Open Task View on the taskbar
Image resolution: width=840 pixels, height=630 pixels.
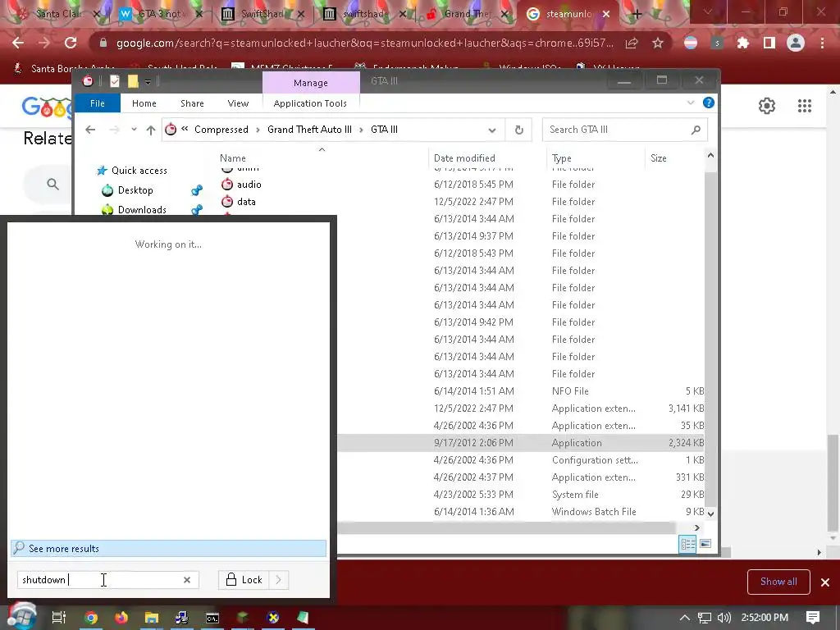point(59,618)
